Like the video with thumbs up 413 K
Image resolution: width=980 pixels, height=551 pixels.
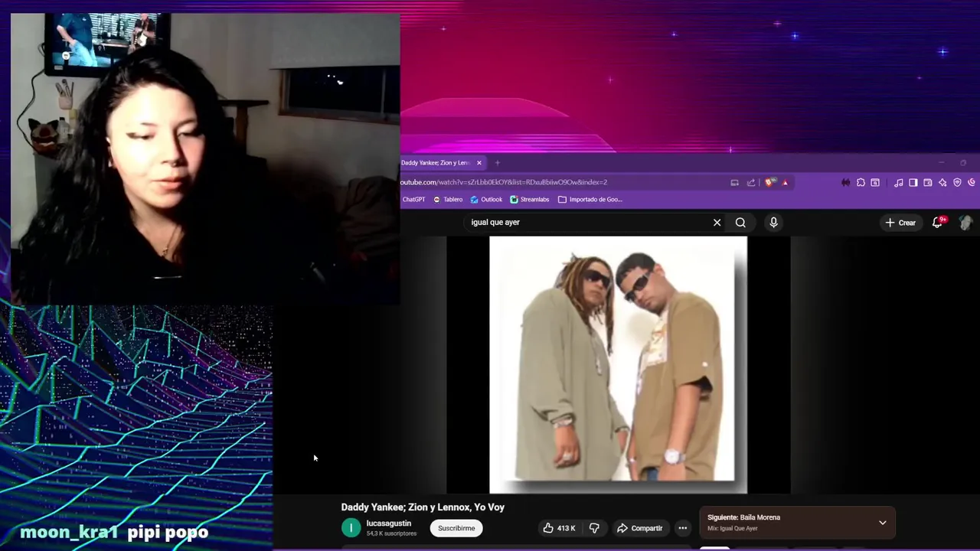pos(559,528)
